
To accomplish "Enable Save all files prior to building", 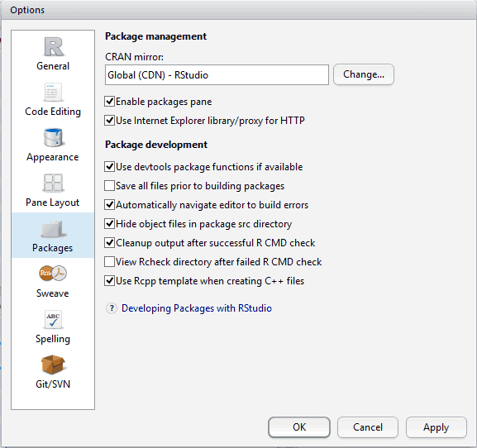I will [x=109, y=186].
